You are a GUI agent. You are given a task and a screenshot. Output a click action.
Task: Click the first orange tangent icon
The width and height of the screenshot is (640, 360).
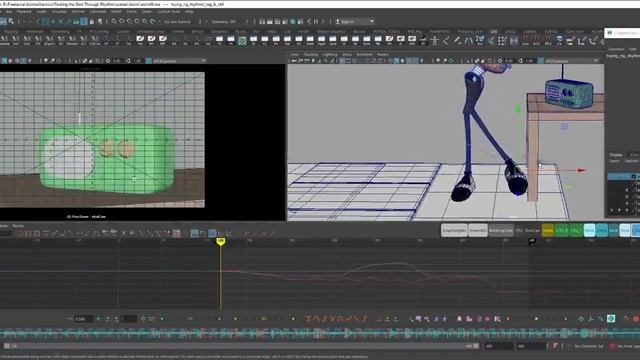[x=309, y=319]
